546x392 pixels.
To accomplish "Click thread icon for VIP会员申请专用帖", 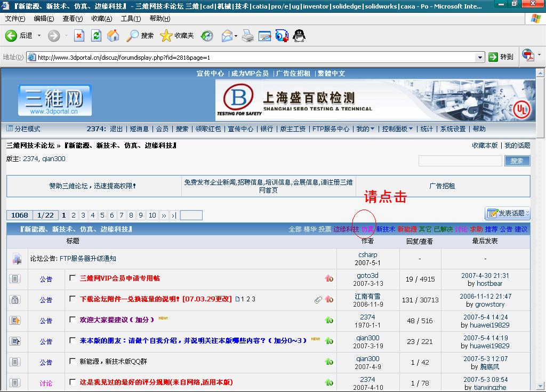I will click(15, 279).
